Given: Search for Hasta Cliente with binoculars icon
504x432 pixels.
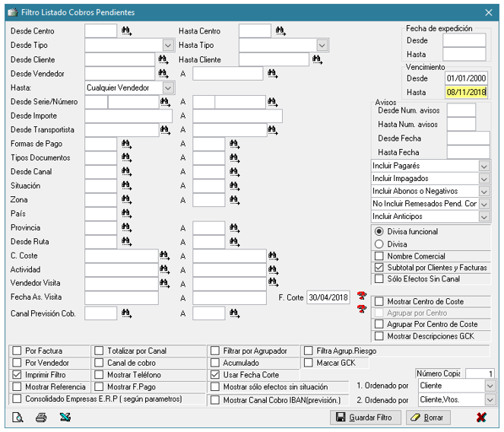Looking at the screenshot, I should [317, 59].
